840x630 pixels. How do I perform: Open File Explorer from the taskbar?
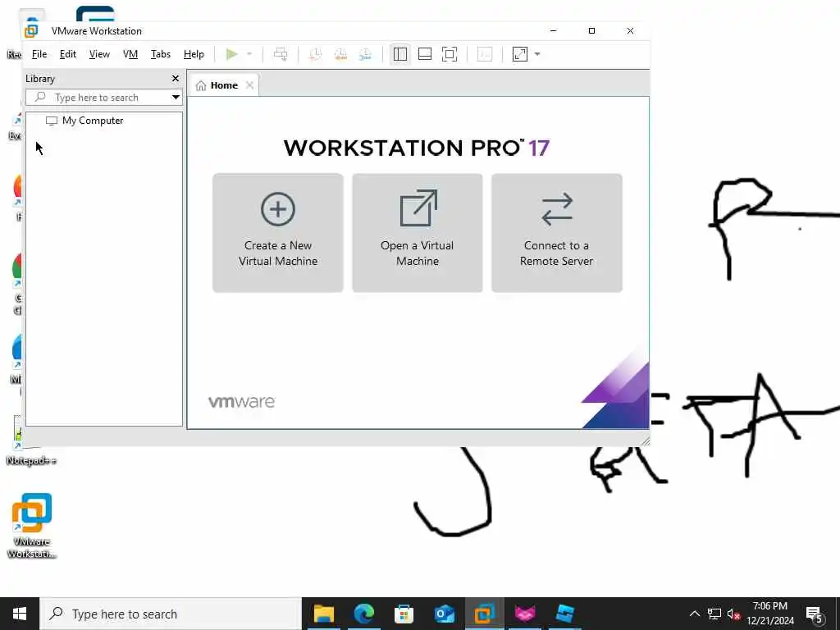click(x=323, y=614)
